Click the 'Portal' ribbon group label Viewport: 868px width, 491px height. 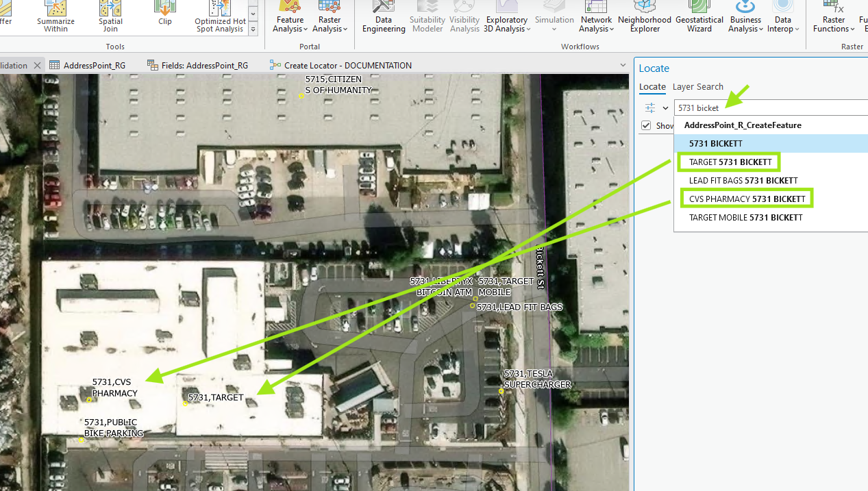pos(310,47)
